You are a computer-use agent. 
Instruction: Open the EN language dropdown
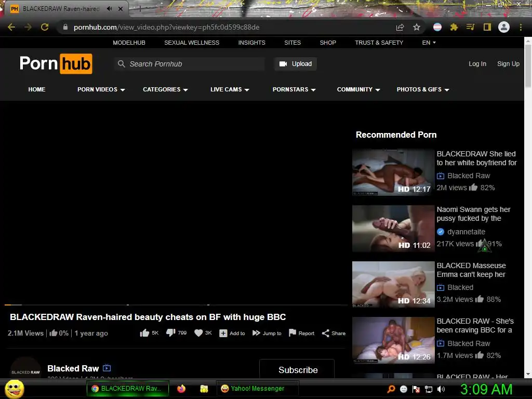coord(429,43)
